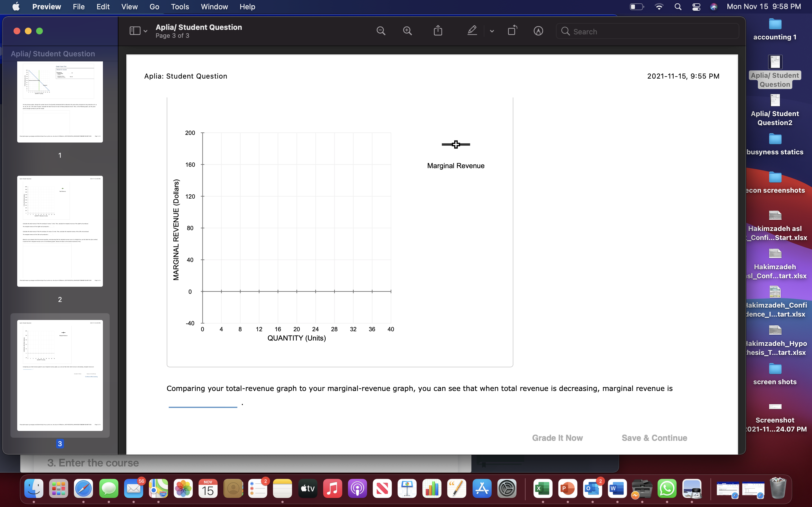The width and height of the screenshot is (812, 507).
Task: Toggle Wi-Fi status from menu bar
Action: 659,7
